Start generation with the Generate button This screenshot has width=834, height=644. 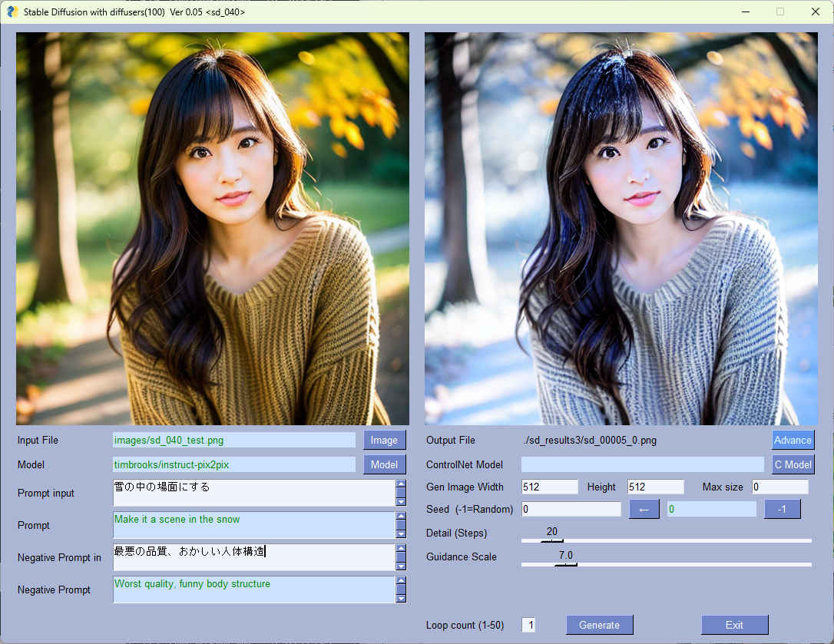(x=599, y=625)
